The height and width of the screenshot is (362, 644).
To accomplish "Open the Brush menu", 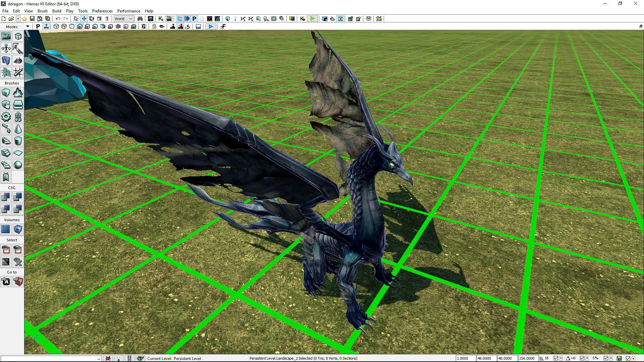I will (x=42, y=11).
